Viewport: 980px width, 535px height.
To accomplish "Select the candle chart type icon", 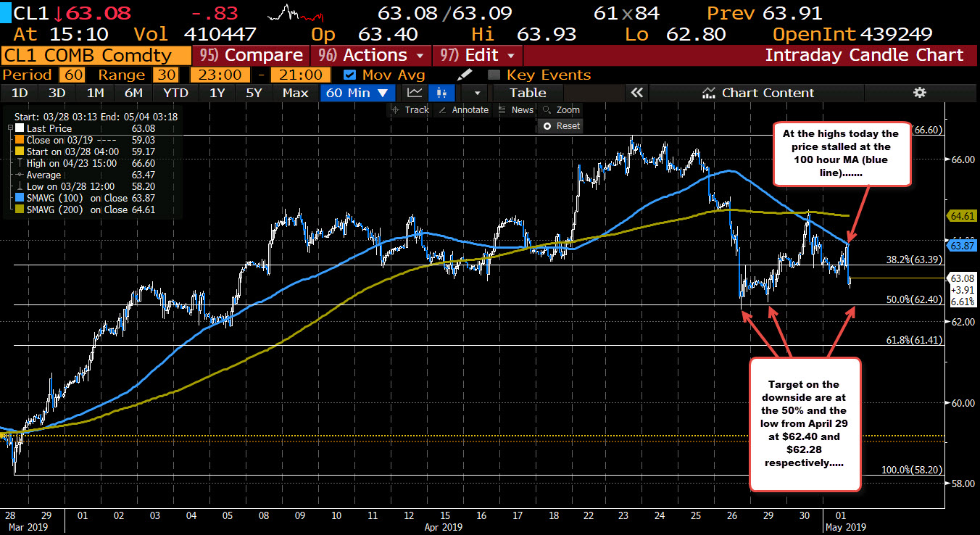I will (x=440, y=93).
